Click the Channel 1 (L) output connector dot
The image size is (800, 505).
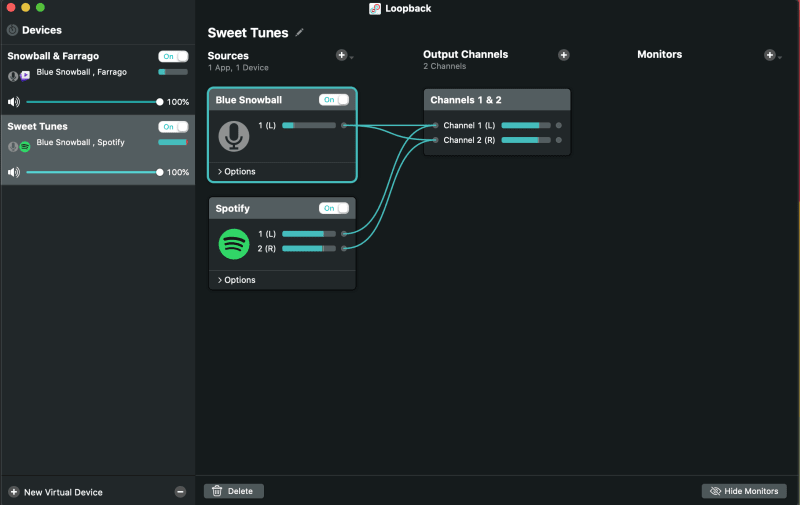pyautogui.click(x=559, y=125)
